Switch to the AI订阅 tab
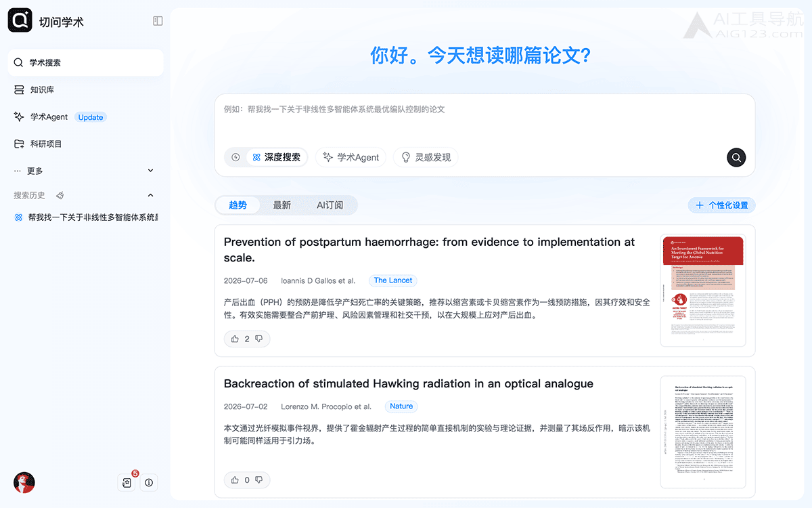Viewport: 812px width, 508px height. tap(330, 205)
